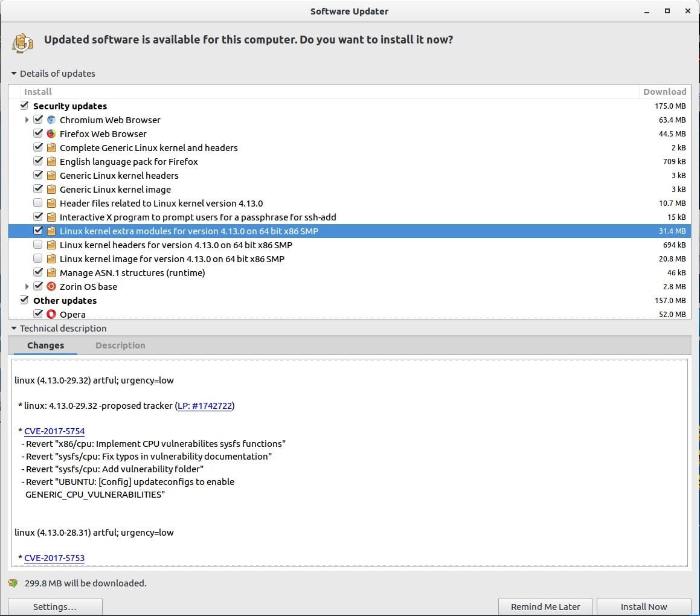Image resolution: width=700 pixels, height=616 pixels.
Task: Click the 175.0 MB Security updates size
Action: pos(670,106)
